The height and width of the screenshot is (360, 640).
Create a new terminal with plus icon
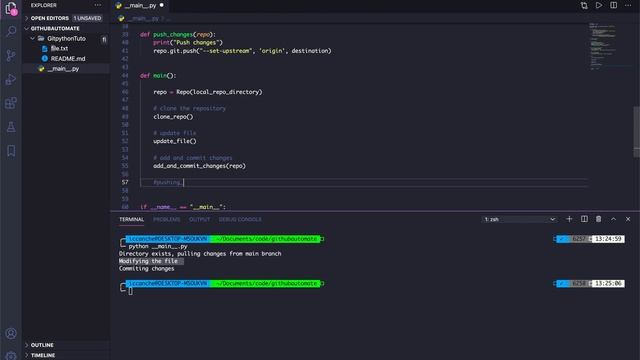click(x=569, y=219)
